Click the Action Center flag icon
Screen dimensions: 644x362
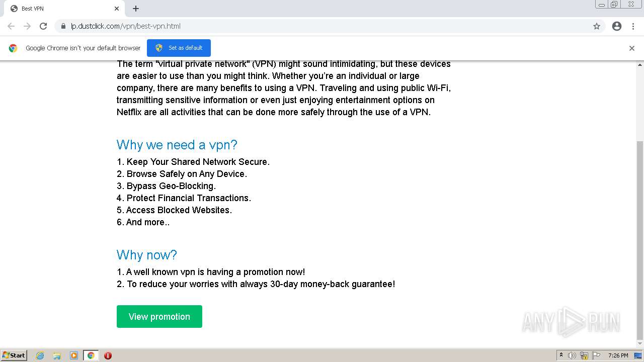[x=596, y=355]
